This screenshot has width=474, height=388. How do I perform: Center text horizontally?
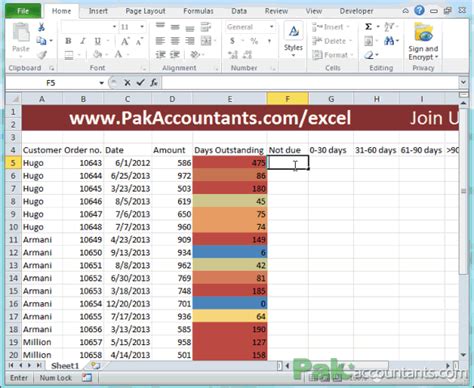click(175, 41)
